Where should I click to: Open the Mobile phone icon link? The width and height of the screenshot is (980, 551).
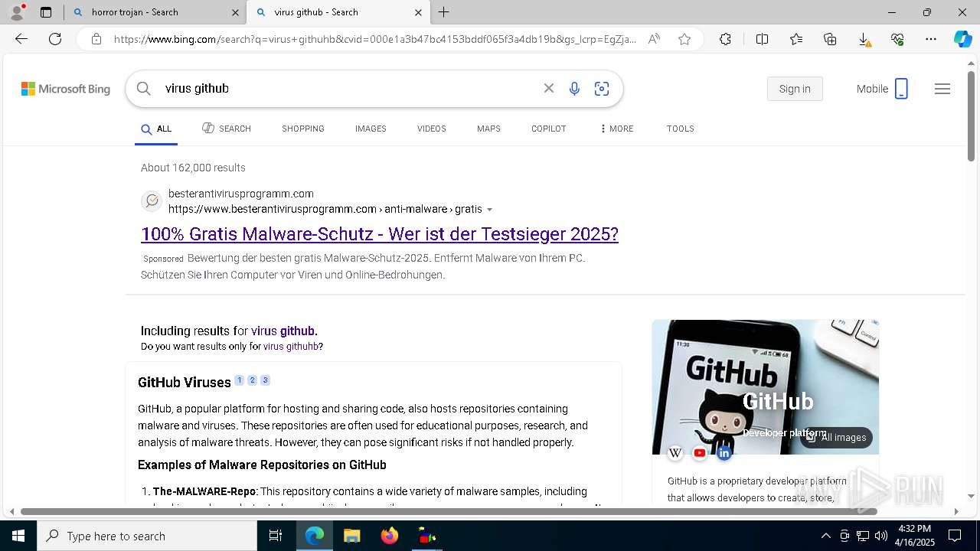(x=901, y=89)
